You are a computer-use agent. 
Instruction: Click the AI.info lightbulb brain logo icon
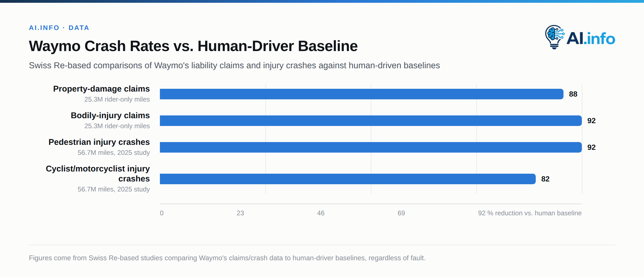tap(555, 37)
